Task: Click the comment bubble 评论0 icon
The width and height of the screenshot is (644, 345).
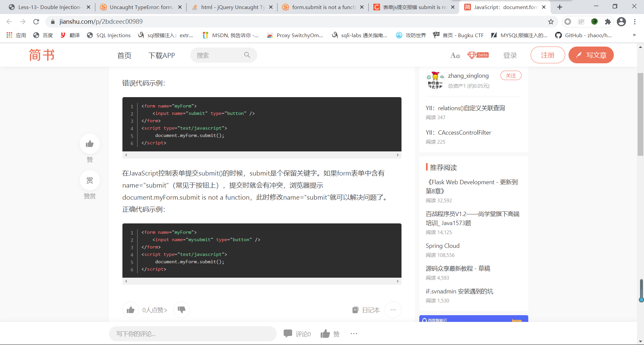Action: [288, 334]
